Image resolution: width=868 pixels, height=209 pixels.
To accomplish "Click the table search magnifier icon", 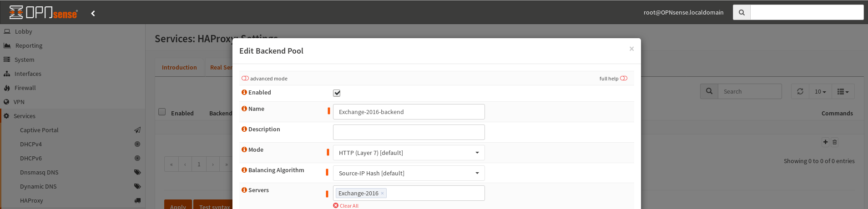I will (x=709, y=91).
